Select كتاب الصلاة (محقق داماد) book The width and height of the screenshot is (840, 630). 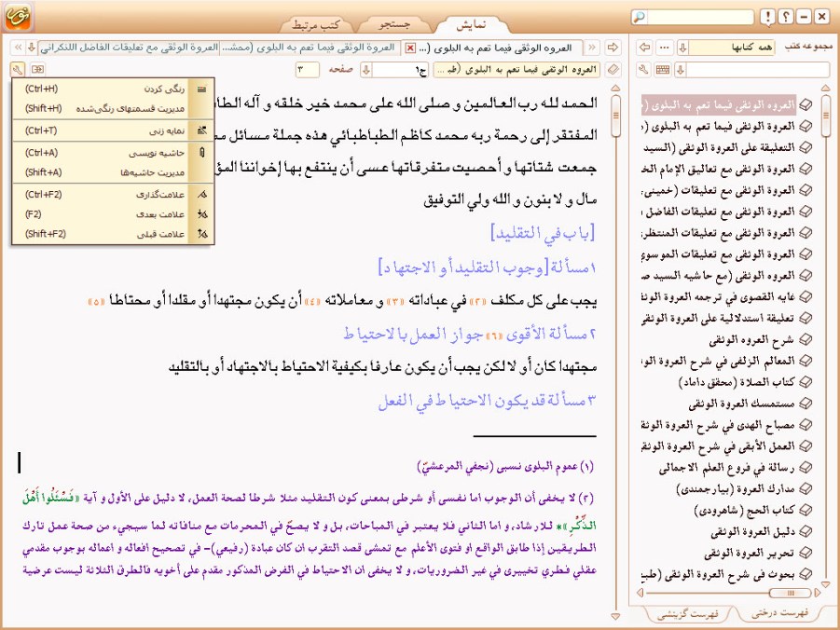click(745, 382)
